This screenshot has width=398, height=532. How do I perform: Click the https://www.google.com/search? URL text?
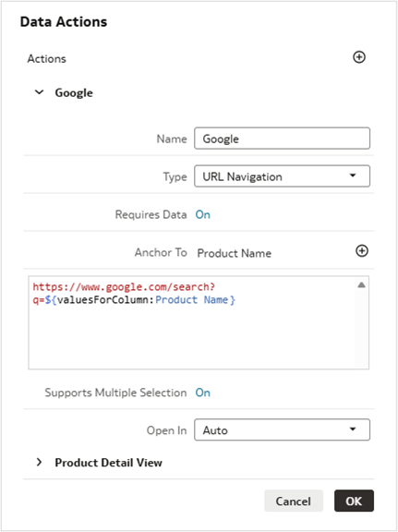pos(124,287)
